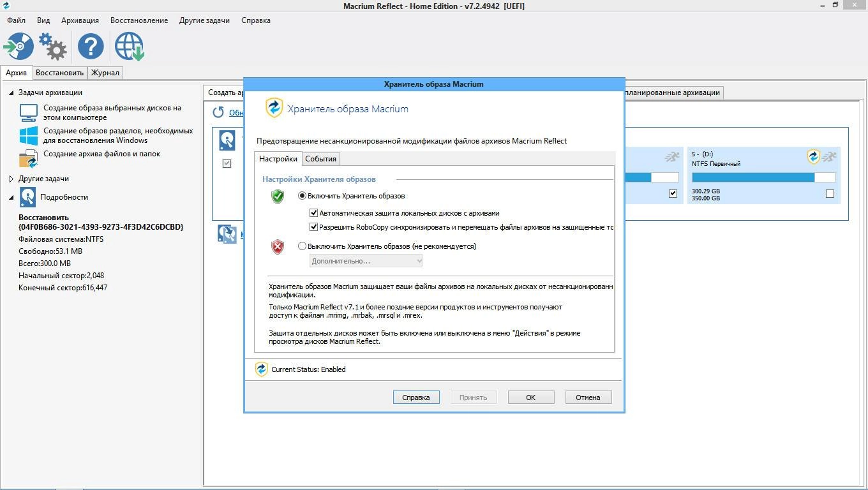
Task: Click the disk icon next to Подробности
Action: point(27,197)
